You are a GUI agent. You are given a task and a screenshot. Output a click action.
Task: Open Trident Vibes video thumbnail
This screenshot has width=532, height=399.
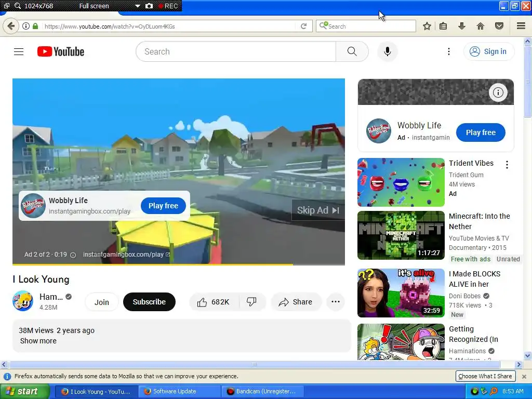401,182
